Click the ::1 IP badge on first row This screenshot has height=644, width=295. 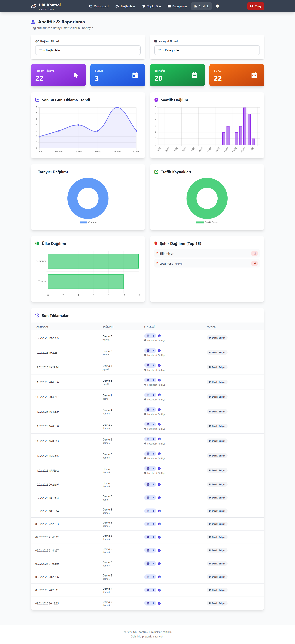click(150, 336)
